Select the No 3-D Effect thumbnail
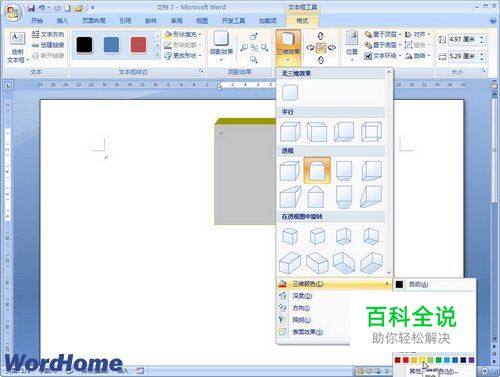 290,92
